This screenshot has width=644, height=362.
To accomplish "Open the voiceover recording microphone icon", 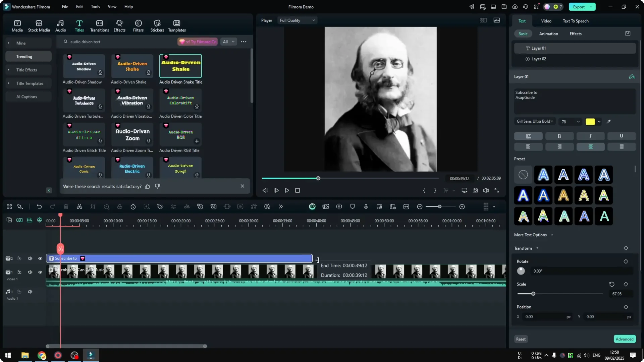I will [x=366, y=206].
